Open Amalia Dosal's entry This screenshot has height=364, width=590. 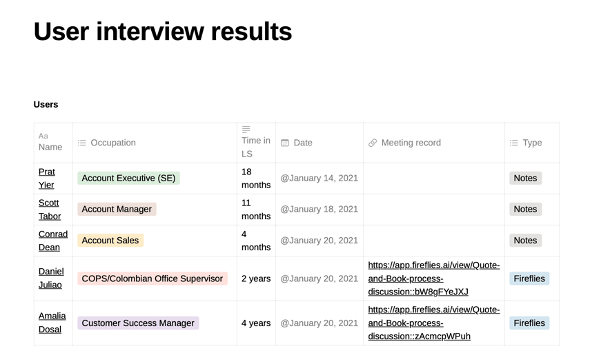tap(52, 323)
